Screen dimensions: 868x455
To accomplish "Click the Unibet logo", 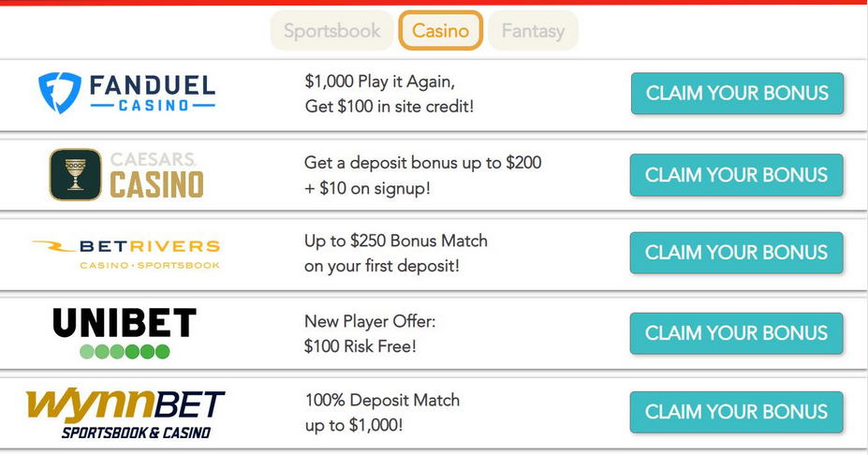I will pyautogui.click(x=125, y=333).
